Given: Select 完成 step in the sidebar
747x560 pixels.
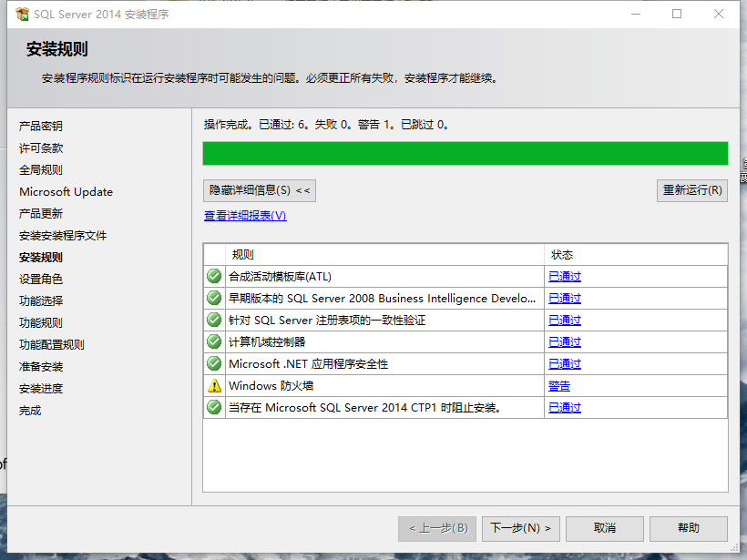Looking at the screenshot, I should point(30,411).
